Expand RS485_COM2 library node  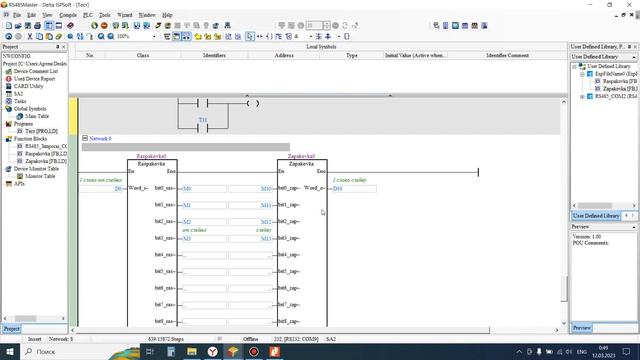(582, 96)
